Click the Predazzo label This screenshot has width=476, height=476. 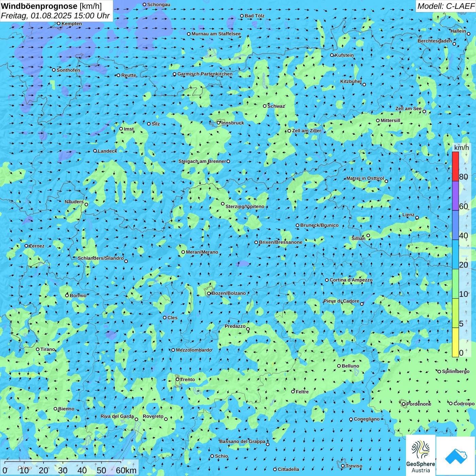(x=235, y=326)
